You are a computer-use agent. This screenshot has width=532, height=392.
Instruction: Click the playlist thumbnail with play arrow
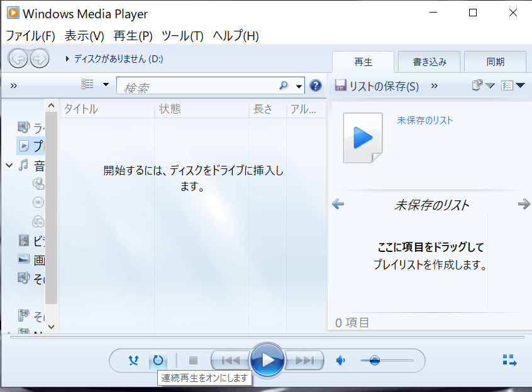click(363, 138)
